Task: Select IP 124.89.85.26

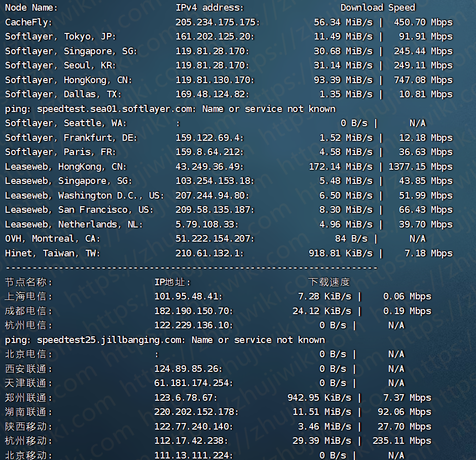Action: pos(188,369)
